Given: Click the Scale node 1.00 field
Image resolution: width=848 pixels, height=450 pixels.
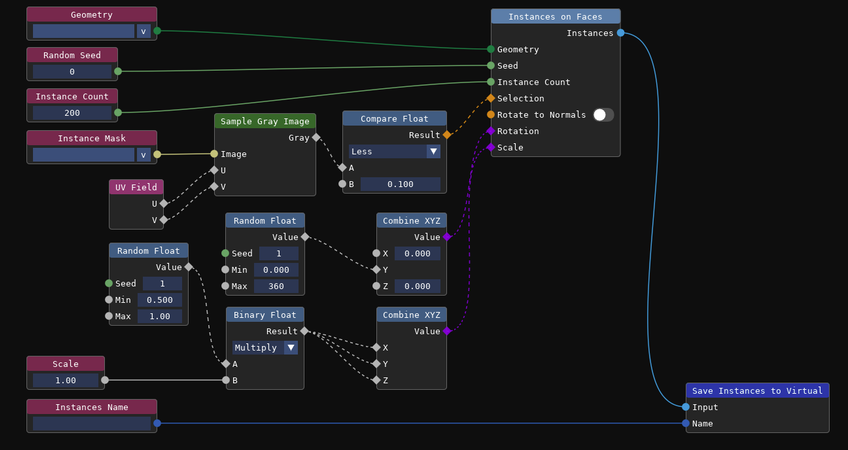Looking at the screenshot, I should 65,380.
